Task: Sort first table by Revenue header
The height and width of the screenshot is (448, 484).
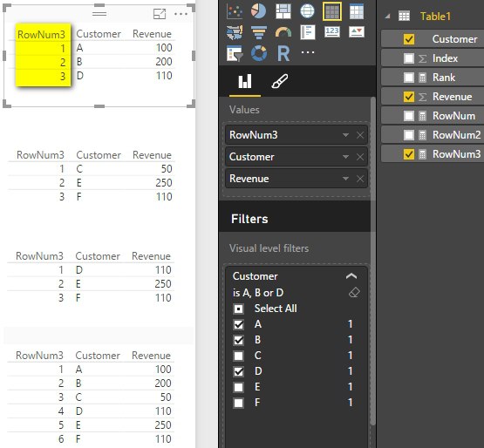Action: tap(152, 34)
